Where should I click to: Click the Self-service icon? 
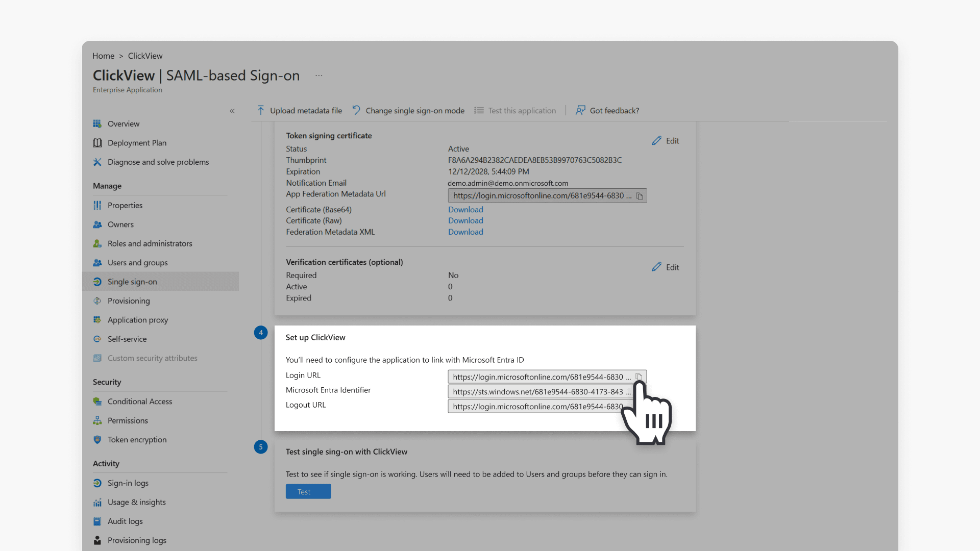97,339
